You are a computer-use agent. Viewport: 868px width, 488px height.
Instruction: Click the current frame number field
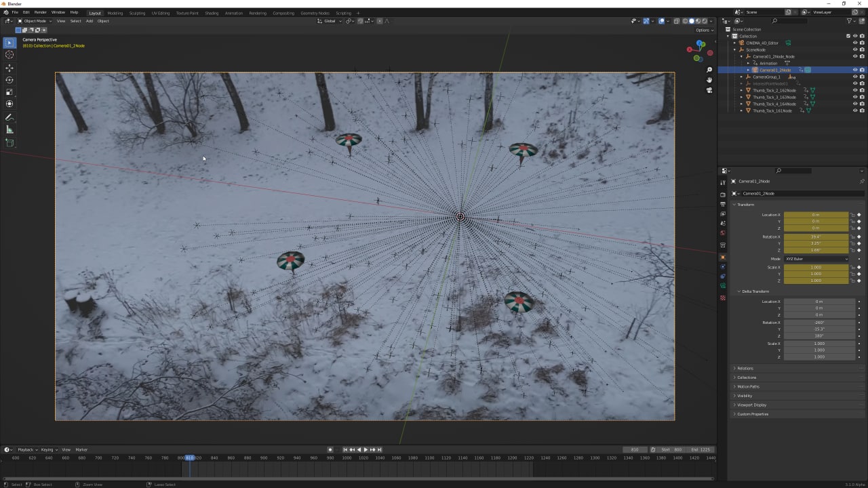(x=635, y=449)
